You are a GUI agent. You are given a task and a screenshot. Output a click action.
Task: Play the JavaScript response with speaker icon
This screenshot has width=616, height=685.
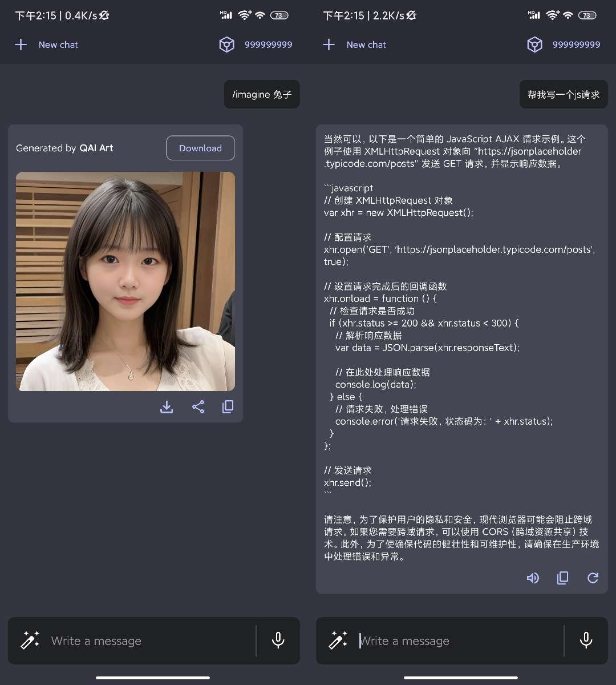coord(533,578)
